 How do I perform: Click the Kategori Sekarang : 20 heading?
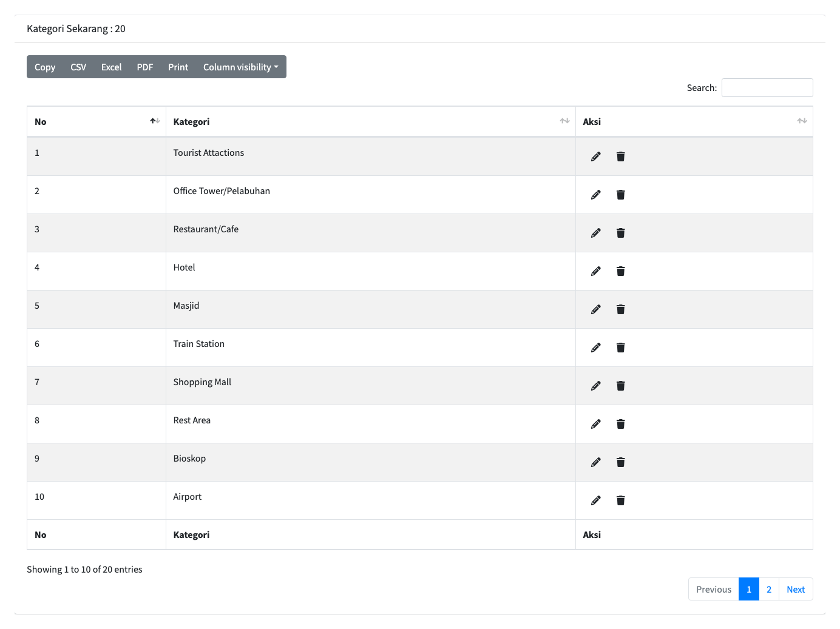pos(76,29)
